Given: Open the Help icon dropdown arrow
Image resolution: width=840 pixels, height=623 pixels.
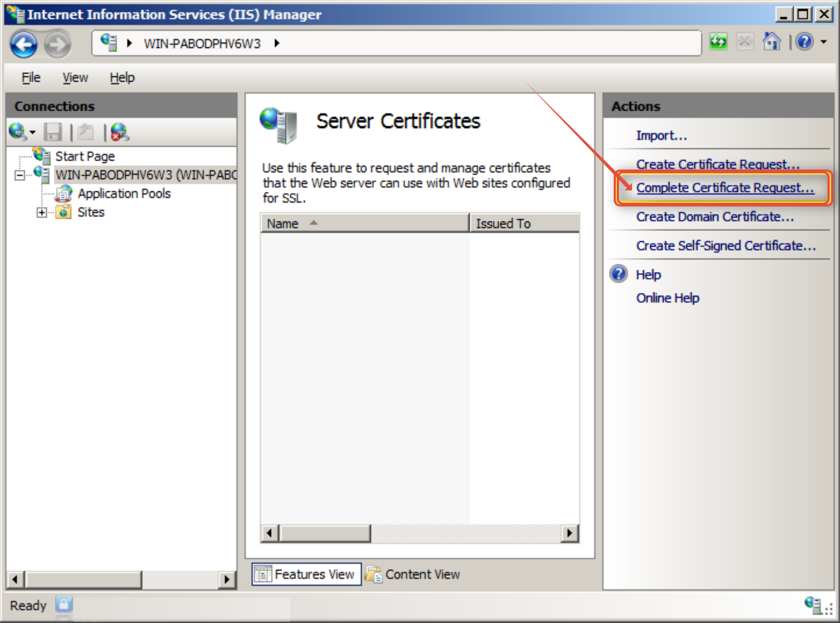Looking at the screenshot, I should coord(824,42).
